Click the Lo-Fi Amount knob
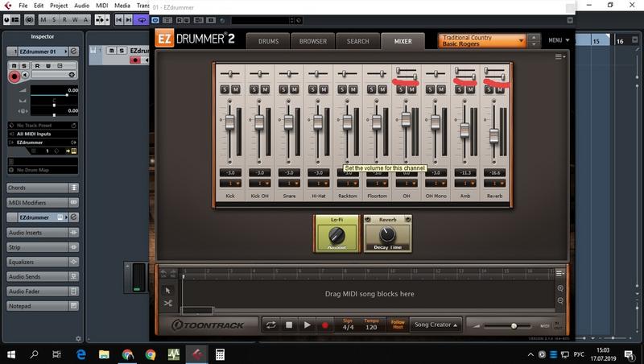 coord(336,235)
